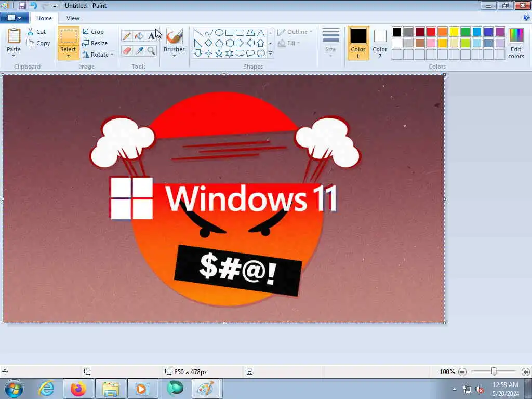This screenshot has height=399, width=532.
Task: Activate Color 2 background selector
Action: pyautogui.click(x=380, y=43)
